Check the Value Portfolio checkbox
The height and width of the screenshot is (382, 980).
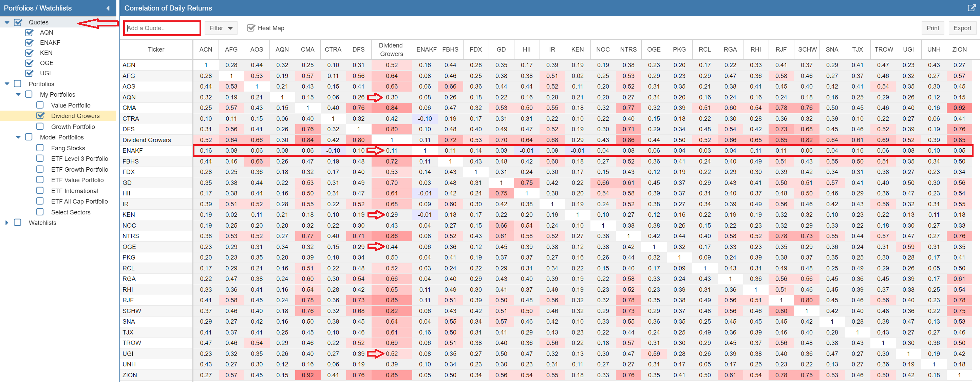40,105
